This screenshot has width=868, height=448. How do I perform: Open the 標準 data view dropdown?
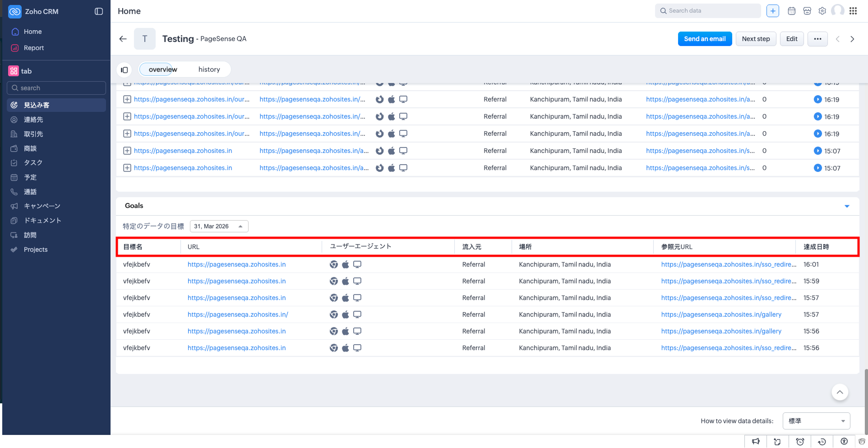click(x=816, y=421)
